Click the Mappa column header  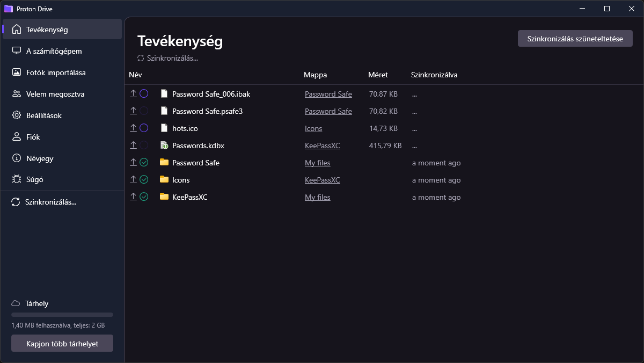point(315,75)
